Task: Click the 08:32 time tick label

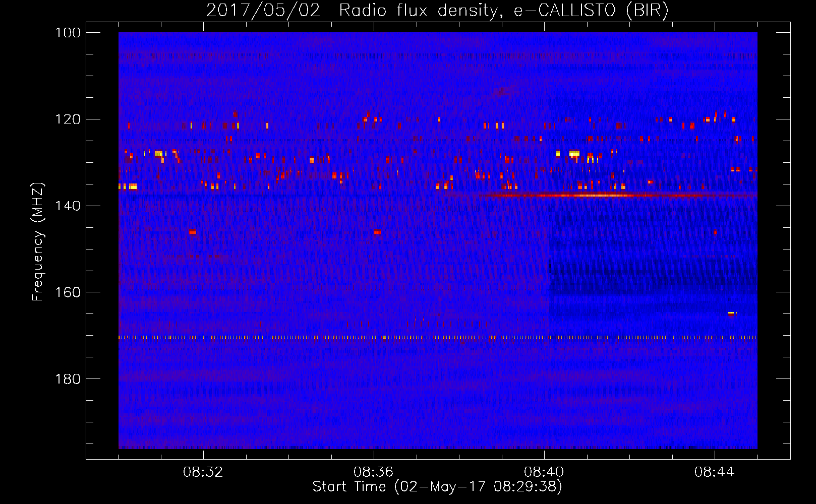Action: [203, 472]
